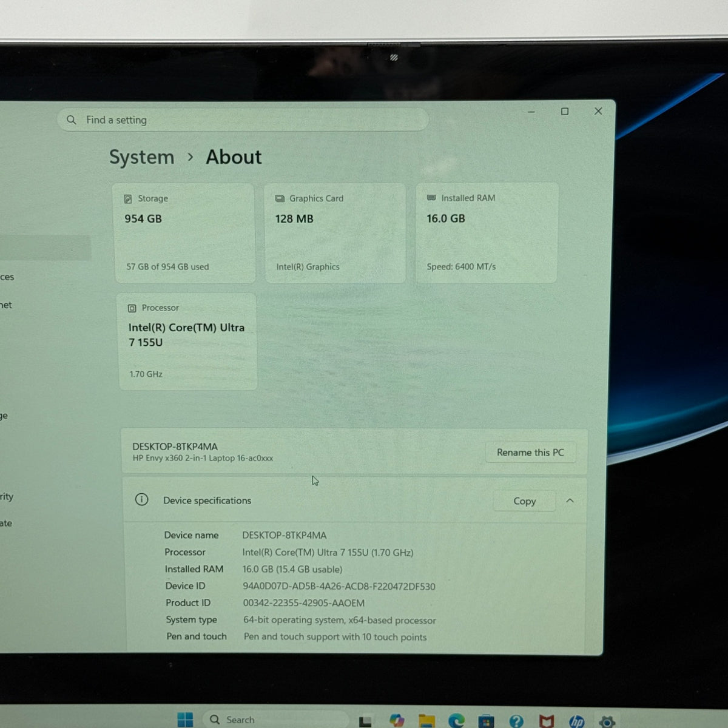The width and height of the screenshot is (728, 728).
Task: Click the Settings gear in the taskbar
Action: point(607,721)
